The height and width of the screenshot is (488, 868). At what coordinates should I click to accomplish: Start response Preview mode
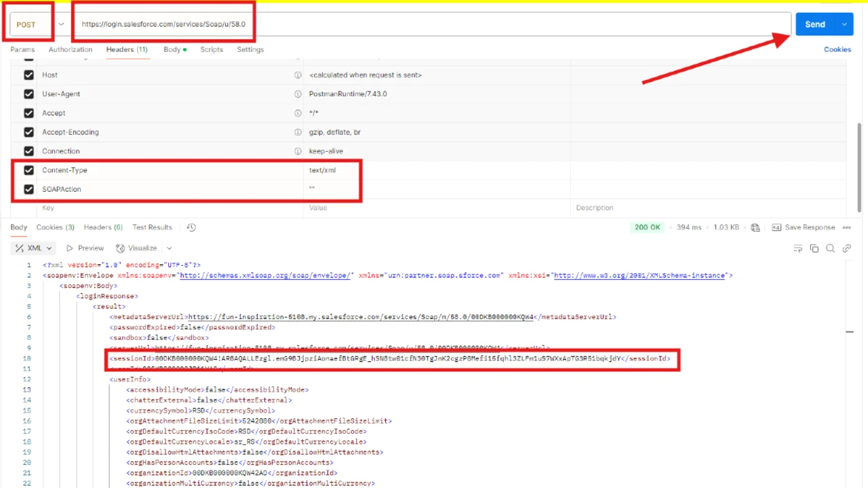pos(86,248)
